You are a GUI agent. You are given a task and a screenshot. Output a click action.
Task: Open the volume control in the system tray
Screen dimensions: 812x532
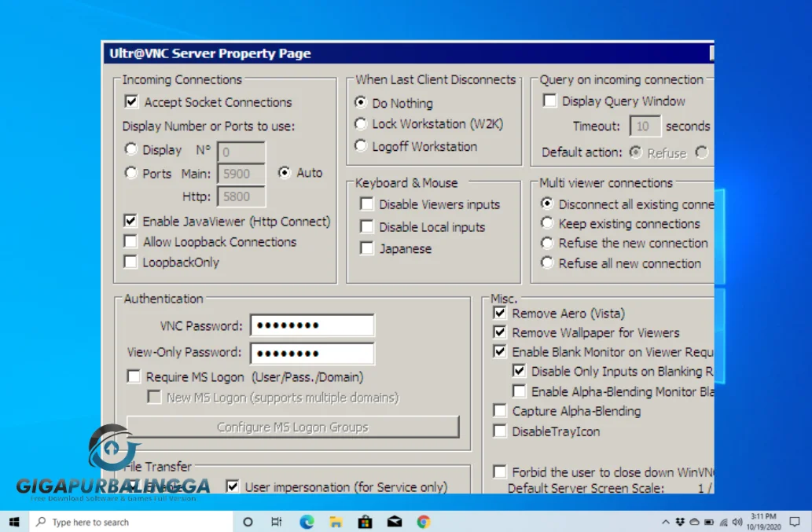(x=737, y=521)
